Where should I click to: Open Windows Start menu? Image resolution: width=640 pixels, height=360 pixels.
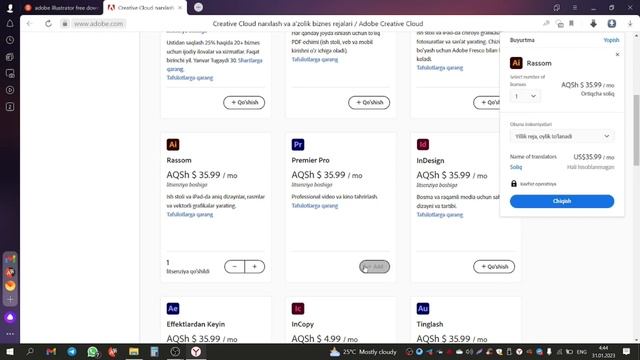(x=10, y=351)
